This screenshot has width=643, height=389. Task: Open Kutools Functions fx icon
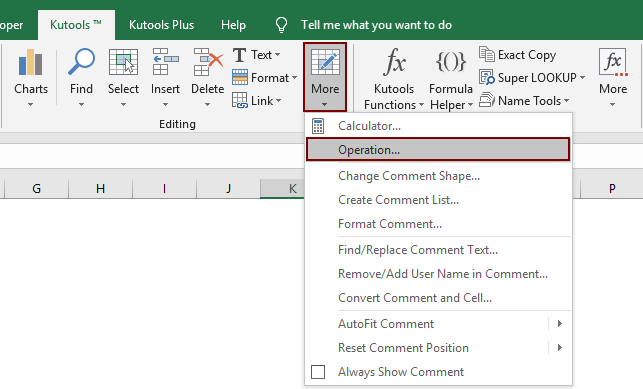point(394,61)
